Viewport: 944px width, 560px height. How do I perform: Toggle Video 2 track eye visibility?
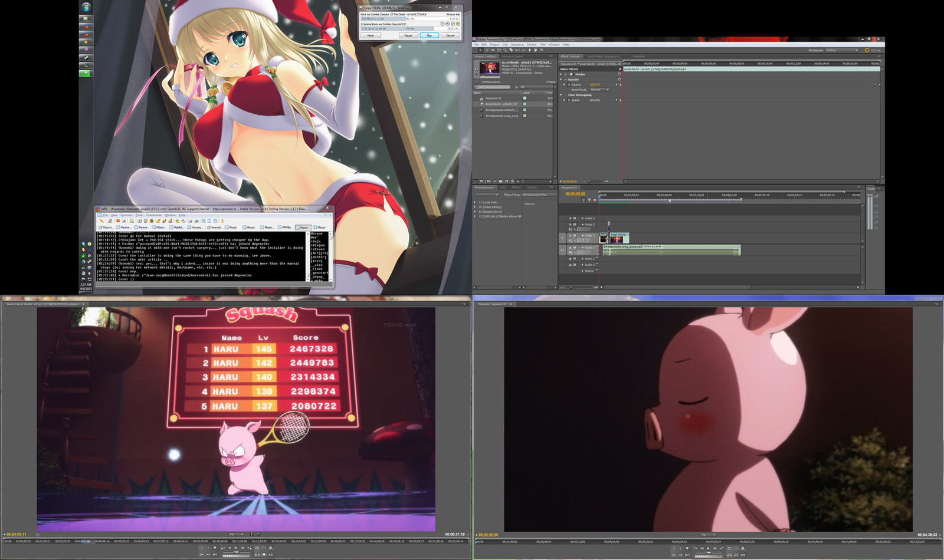coord(571,225)
